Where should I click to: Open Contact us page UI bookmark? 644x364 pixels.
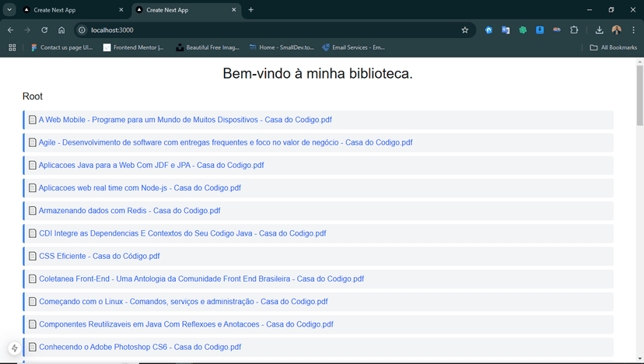pyautogui.click(x=62, y=47)
